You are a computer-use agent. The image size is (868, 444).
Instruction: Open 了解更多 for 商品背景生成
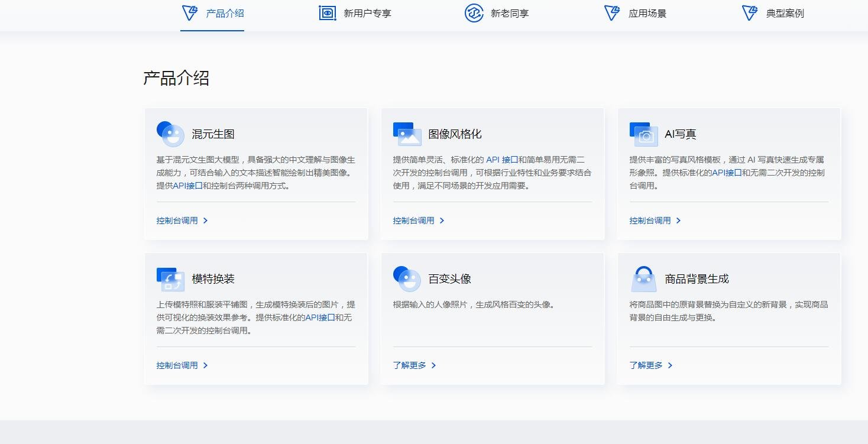647,365
